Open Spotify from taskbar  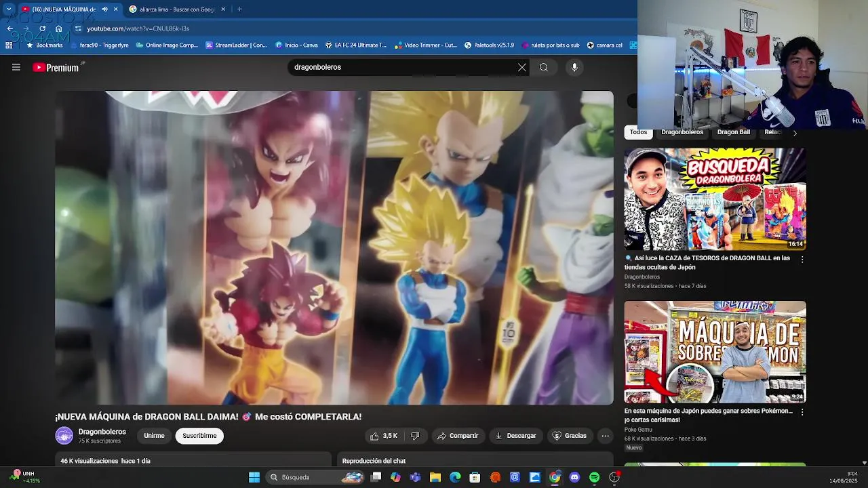[x=595, y=477]
